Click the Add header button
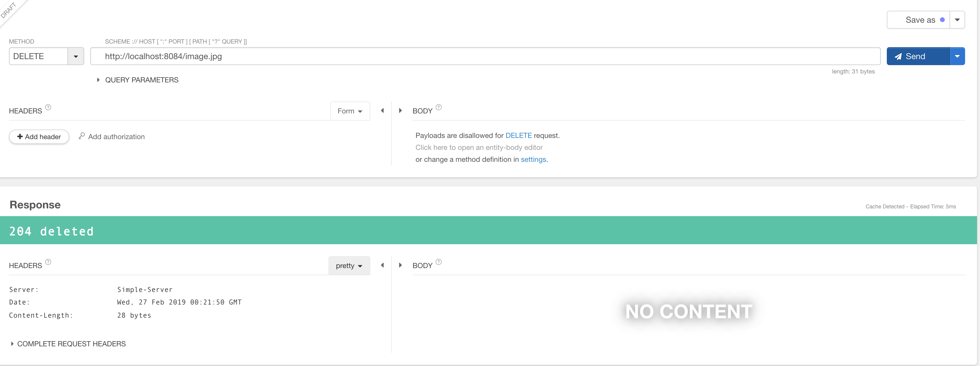980x366 pixels. click(39, 137)
